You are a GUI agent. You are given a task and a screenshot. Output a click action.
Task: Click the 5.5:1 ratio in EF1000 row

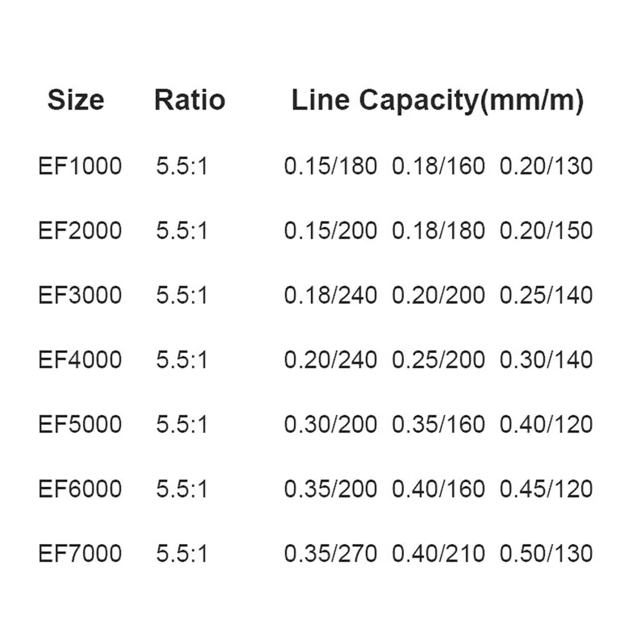pyautogui.click(x=182, y=166)
